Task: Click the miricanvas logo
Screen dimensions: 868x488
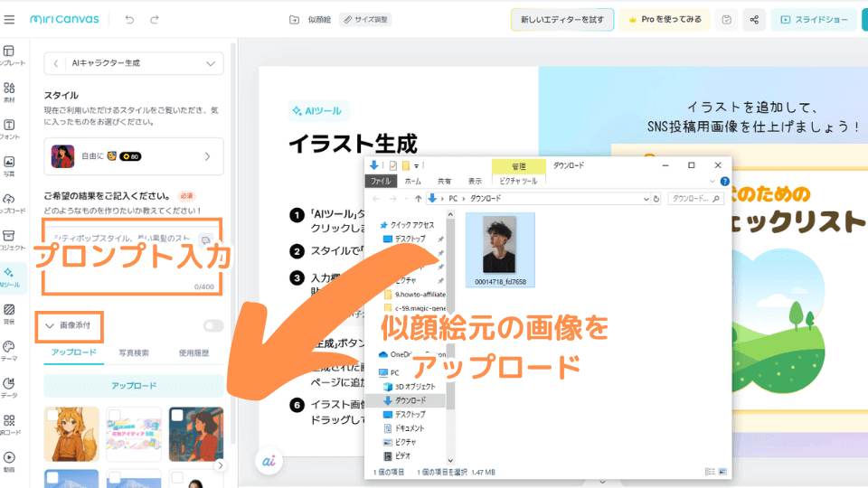Action: [64, 19]
